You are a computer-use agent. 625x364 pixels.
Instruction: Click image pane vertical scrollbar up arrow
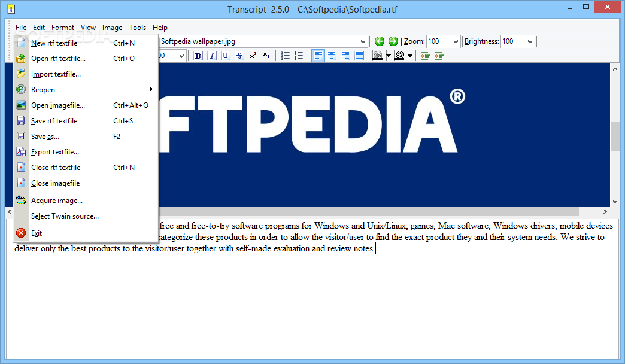pyautogui.click(x=615, y=69)
